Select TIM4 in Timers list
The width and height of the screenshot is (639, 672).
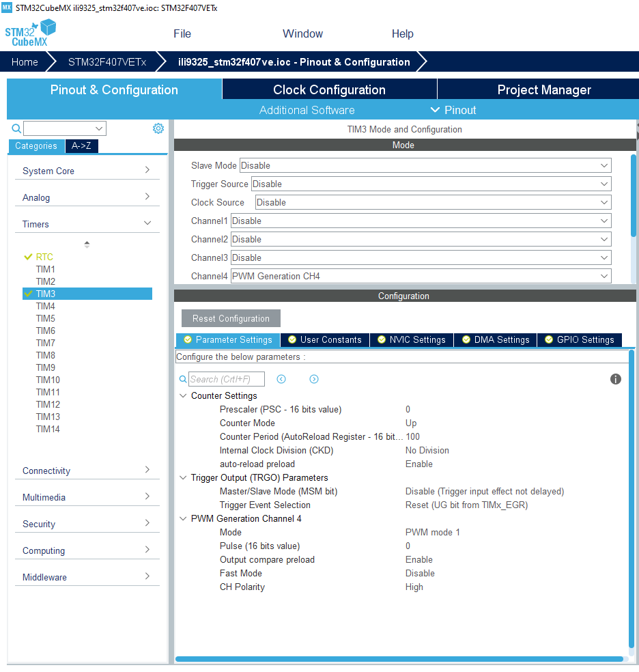[x=45, y=306]
